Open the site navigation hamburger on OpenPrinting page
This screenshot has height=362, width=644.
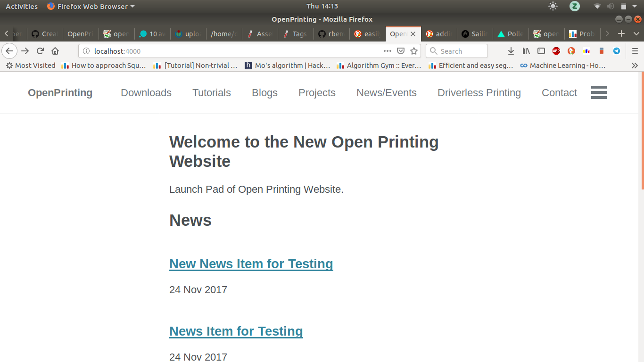tap(599, 92)
